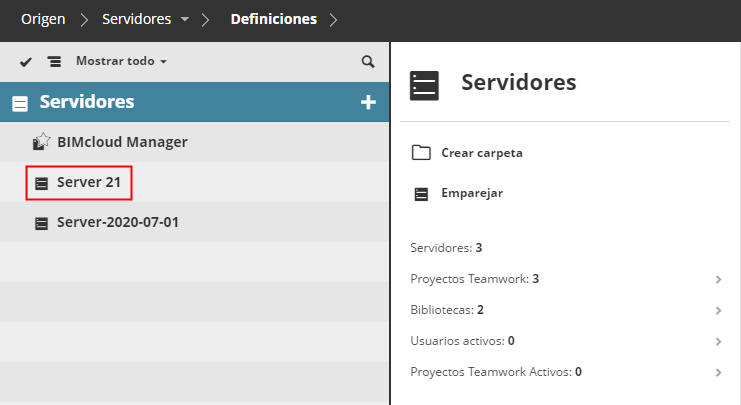
Task: Select BIMcloud Manager in the server list
Action: 122,142
